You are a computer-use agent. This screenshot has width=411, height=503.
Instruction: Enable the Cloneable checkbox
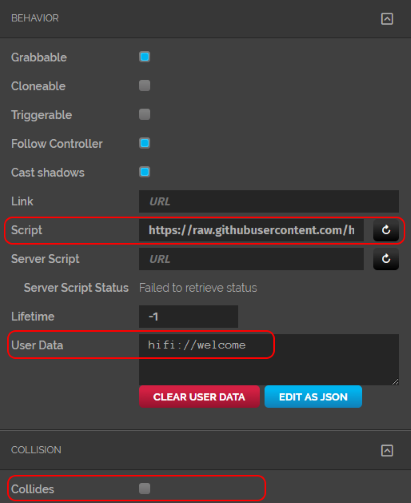pyautogui.click(x=144, y=86)
